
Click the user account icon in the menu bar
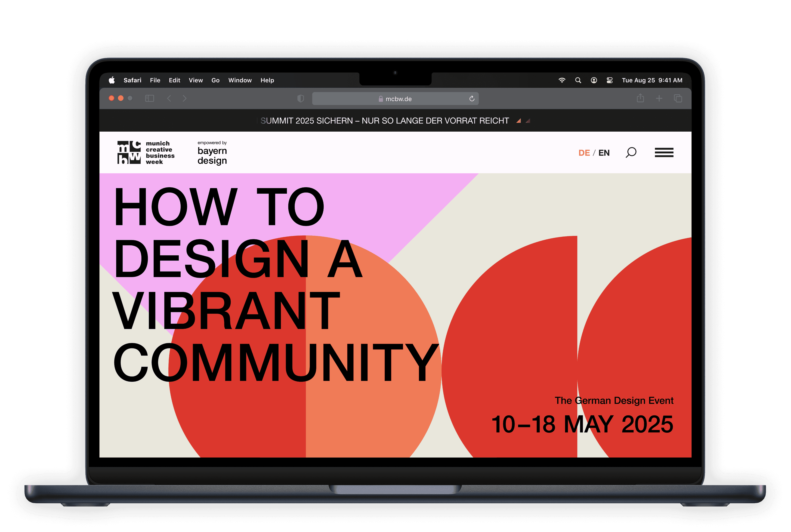click(x=593, y=80)
